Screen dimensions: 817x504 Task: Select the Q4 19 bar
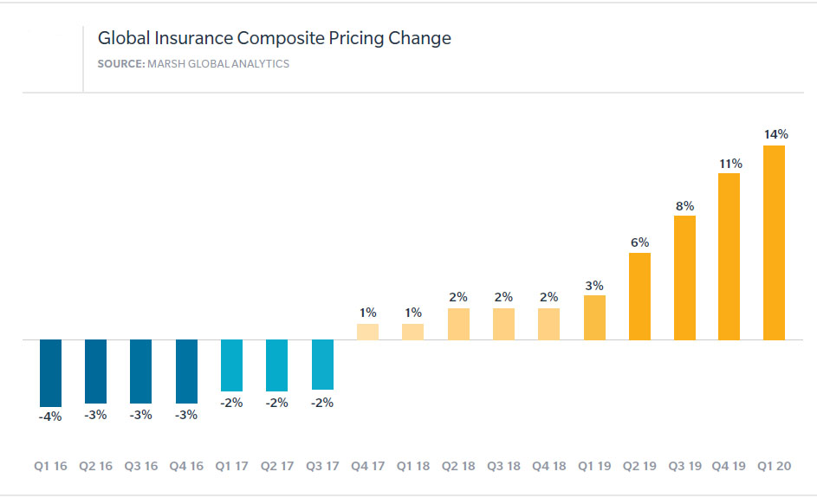pyautogui.click(x=729, y=256)
